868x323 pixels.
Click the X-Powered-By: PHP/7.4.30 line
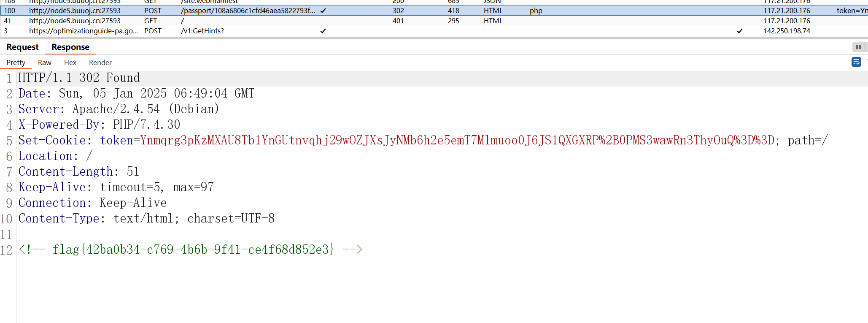tap(99, 125)
